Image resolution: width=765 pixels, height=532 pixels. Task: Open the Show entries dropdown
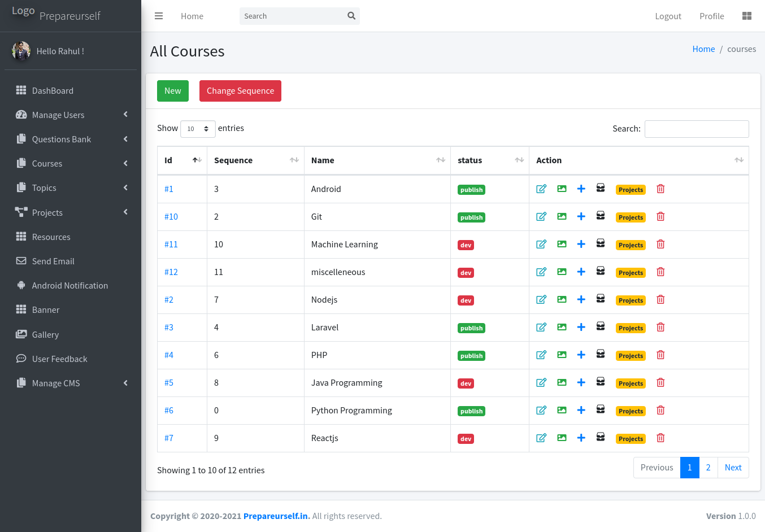pyautogui.click(x=197, y=129)
